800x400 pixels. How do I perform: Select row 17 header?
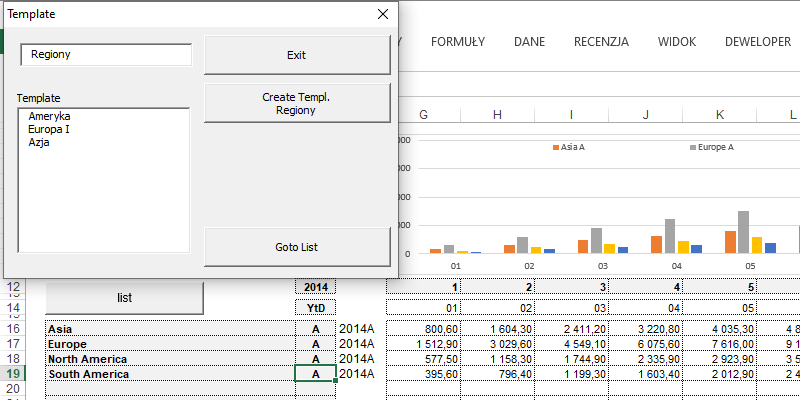13,343
